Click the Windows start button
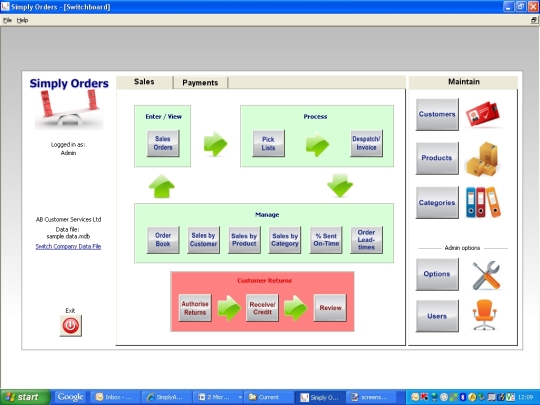This screenshot has width=540, height=405. pyautogui.click(x=24, y=397)
